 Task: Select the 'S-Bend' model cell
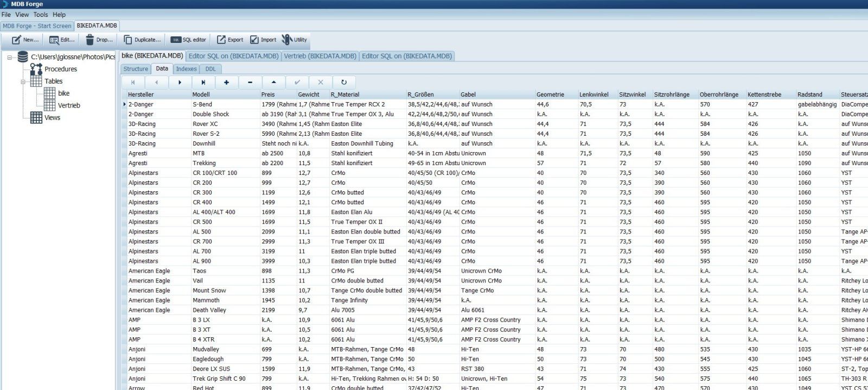coord(225,104)
